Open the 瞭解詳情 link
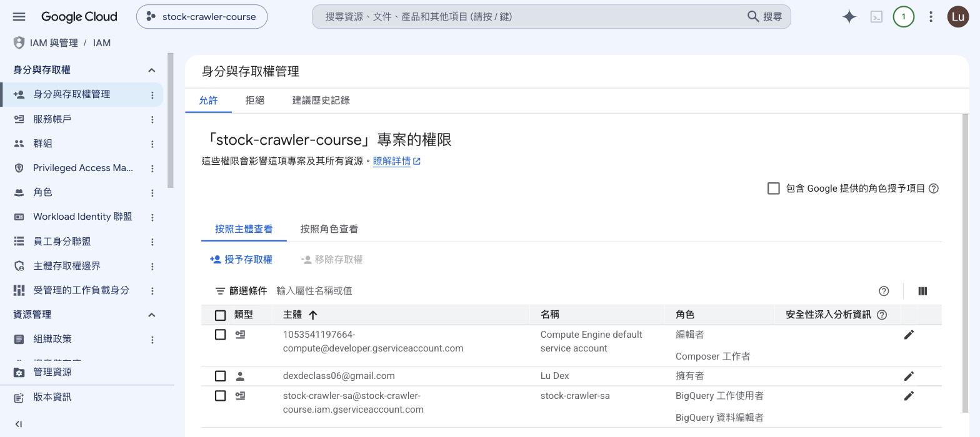980x437 pixels. [x=396, y=161]
